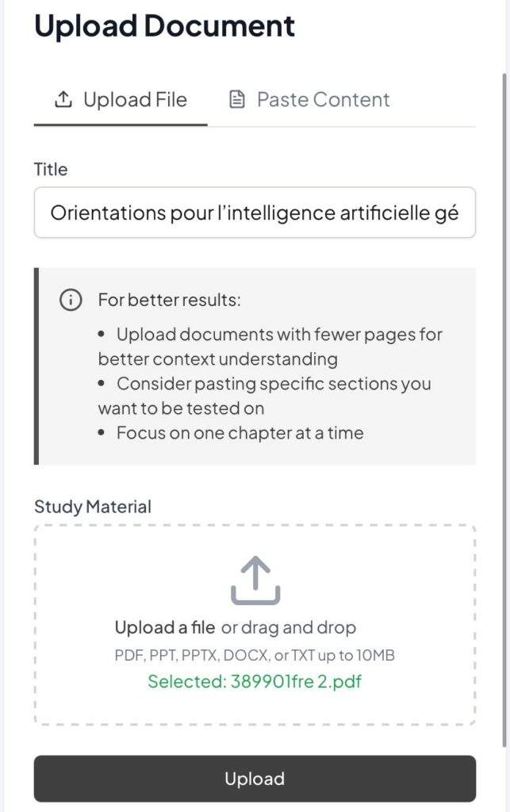Screen dimensions: 510x812
Task: Click the vertical scrollbar on the right edge
Action: click(x=504, y=396)
